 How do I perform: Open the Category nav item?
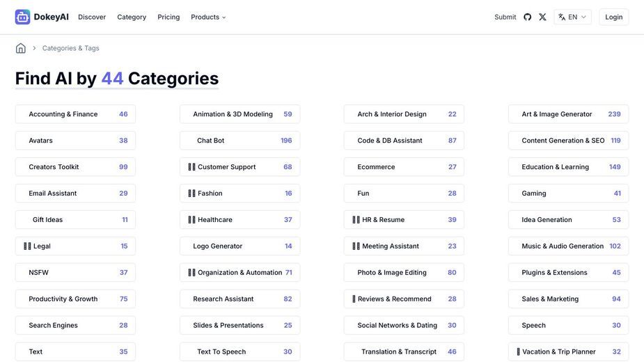[x=132, y=17]
